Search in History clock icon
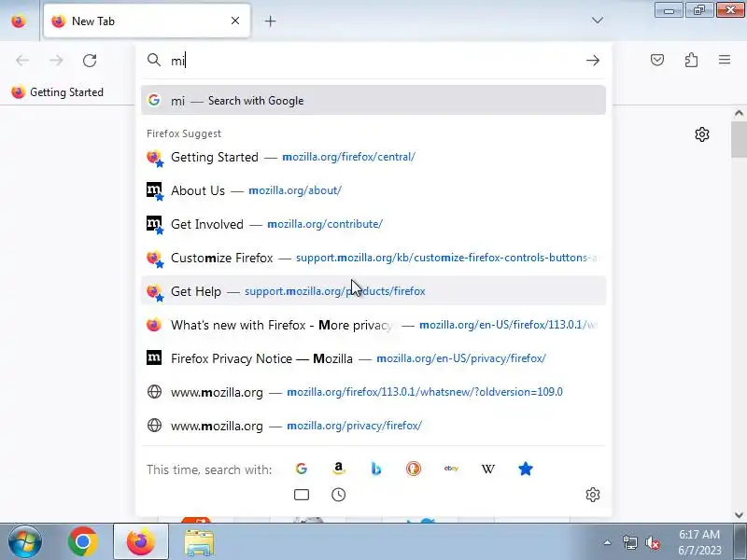Image resolution: width=747 pixels, height=560 pixels. 338,495
